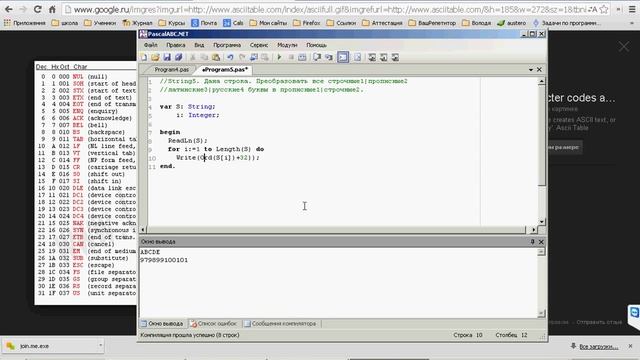Screen dimensions: 640x360
Task: Click output window scrollbar down arrow
Action: pyautogui.click(x=541, y=313)
